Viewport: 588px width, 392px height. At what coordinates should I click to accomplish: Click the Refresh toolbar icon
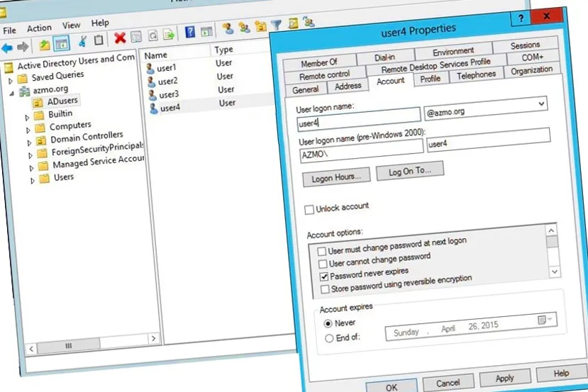point(153,35)
